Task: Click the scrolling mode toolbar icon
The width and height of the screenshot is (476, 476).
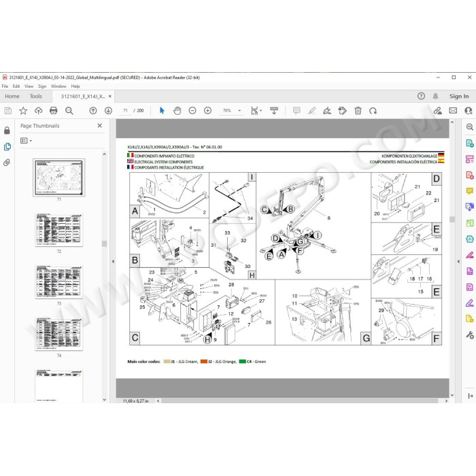Action: click(274, 110)
